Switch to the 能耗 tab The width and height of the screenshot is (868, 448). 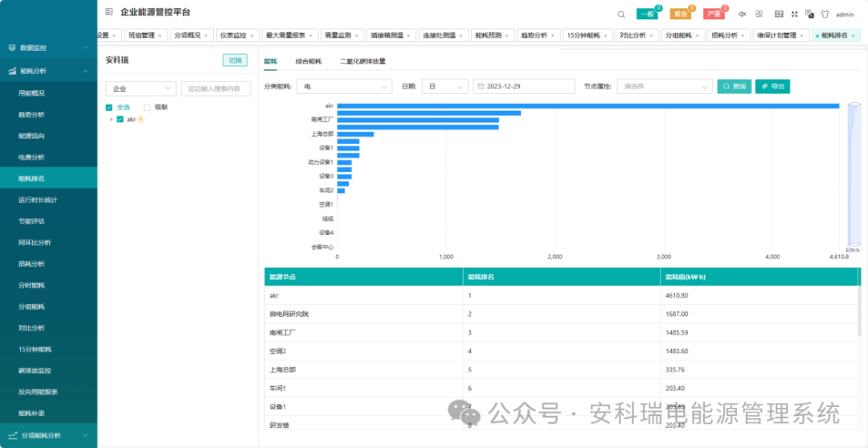coord(271,61)
